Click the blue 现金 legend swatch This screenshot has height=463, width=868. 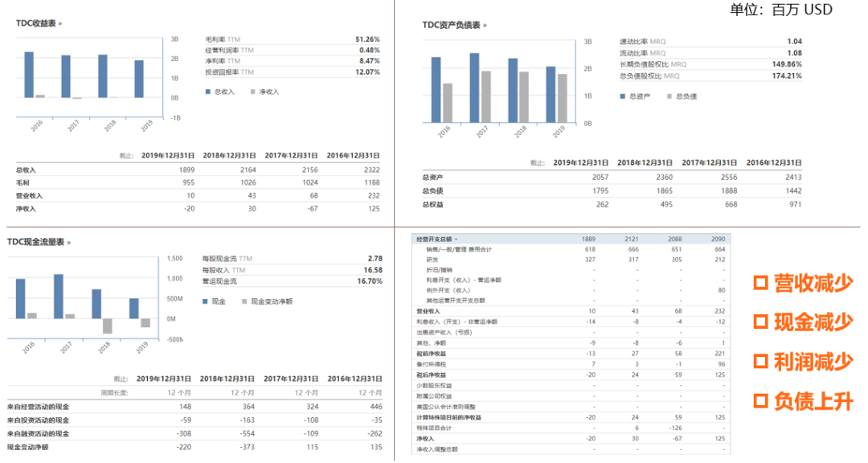coord(206,301)
